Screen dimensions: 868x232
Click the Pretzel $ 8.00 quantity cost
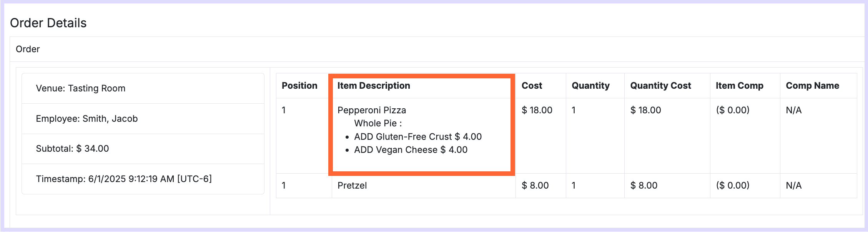tap(644, 186)
